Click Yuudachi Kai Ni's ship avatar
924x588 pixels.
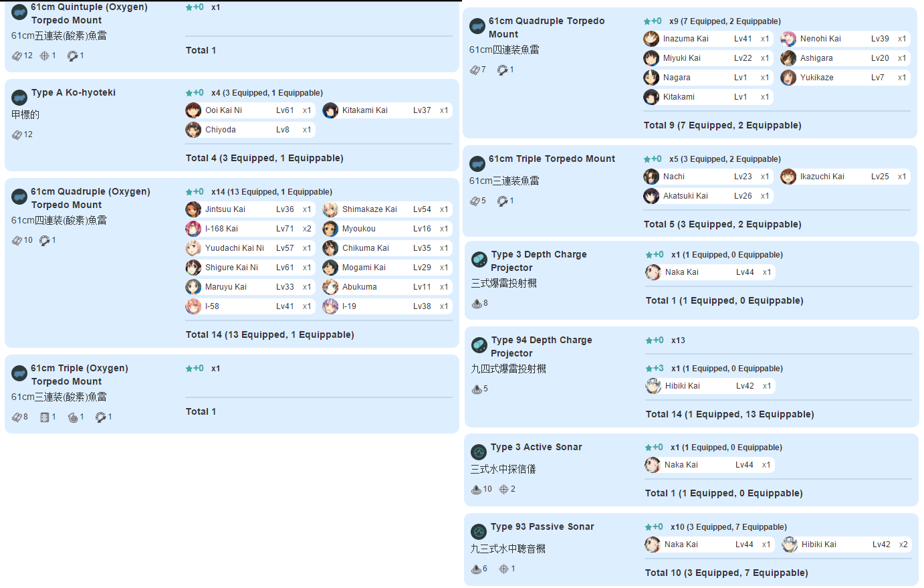tap(193, 248)
